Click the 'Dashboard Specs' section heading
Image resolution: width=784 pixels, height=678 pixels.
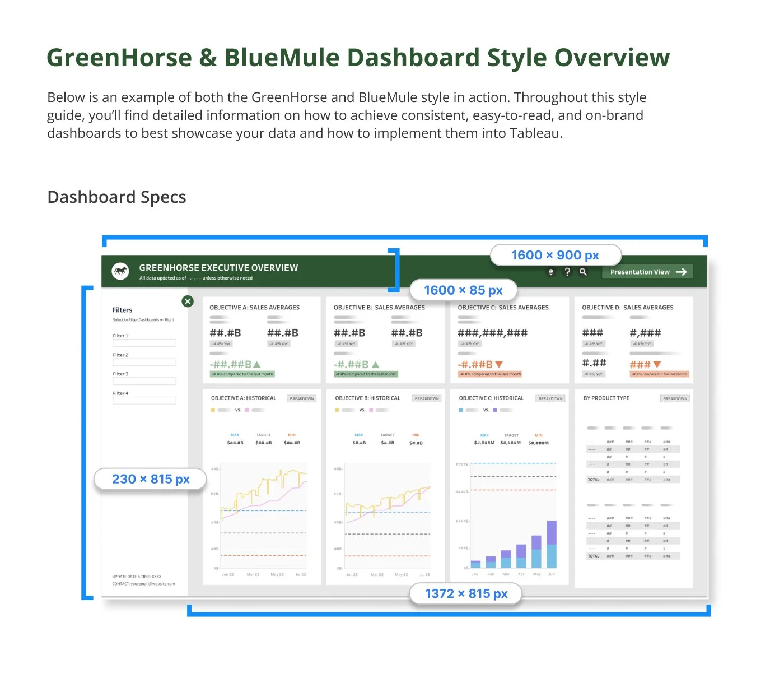pos(116,197)
